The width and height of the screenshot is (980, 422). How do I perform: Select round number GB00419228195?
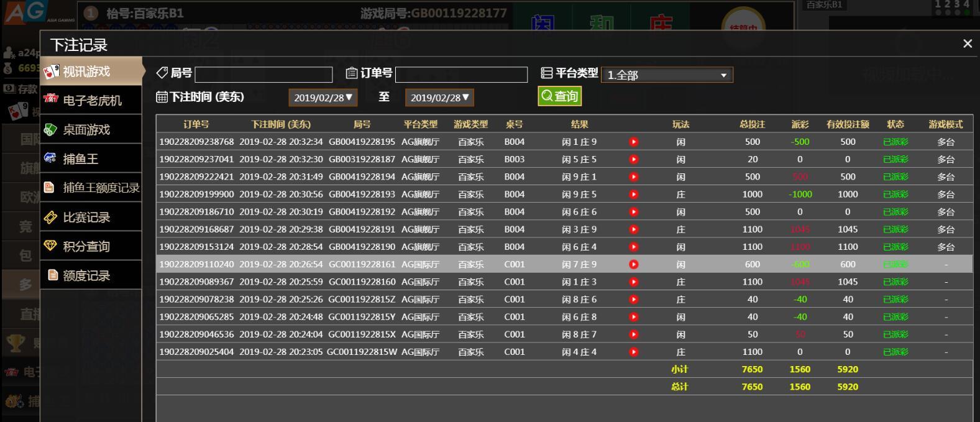click(362, 142)
